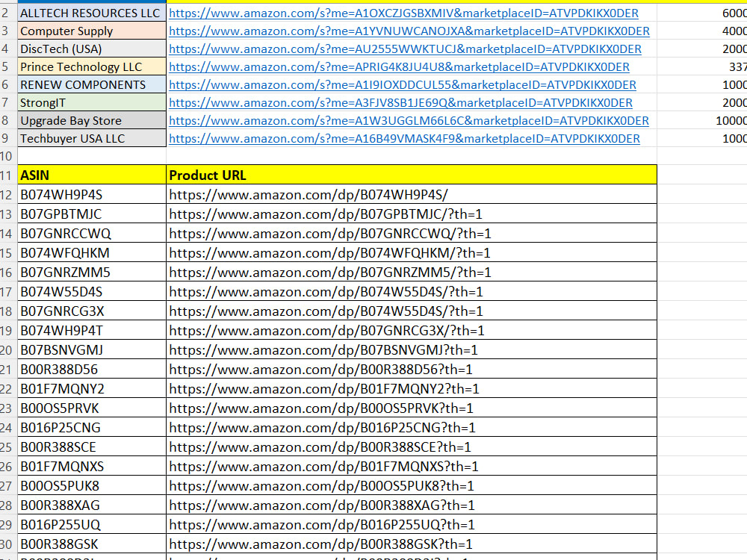Select ASIN cell B07GNRCG3X
This screenshot has height=560, width=747.
[92, 311]
